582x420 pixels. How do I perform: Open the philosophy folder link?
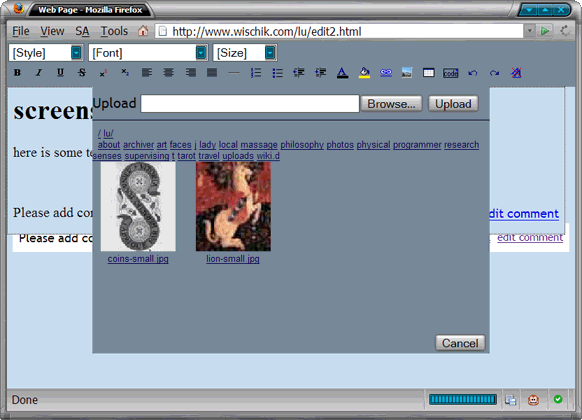tap(302, 145)
